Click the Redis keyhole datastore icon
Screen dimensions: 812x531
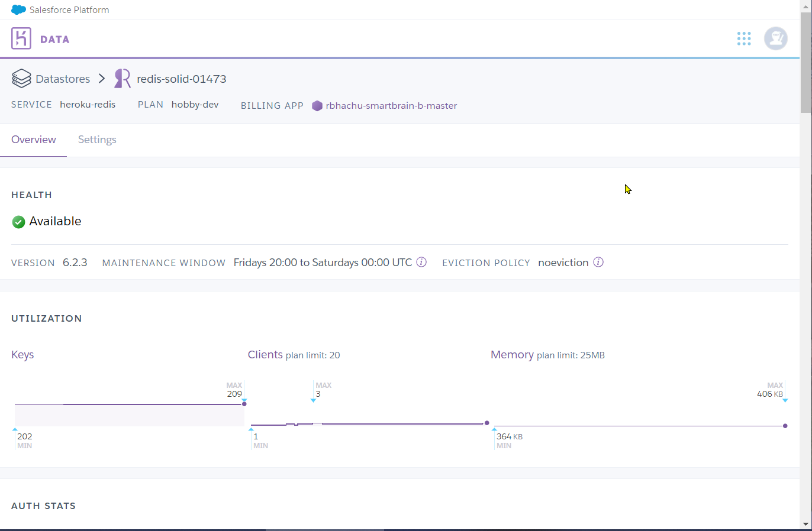coord(123,79)
